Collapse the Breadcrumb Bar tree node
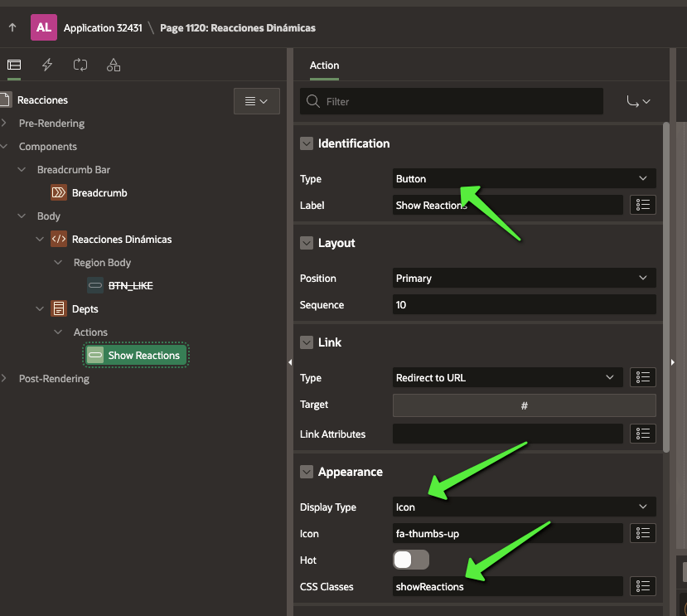Screen dimensions: 687x616 [22, 170]
